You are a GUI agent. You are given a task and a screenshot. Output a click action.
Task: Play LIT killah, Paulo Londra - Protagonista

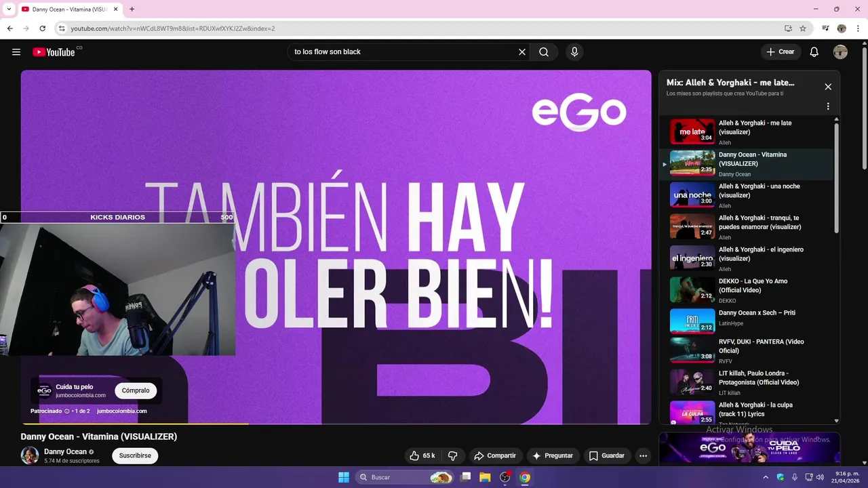746,382
